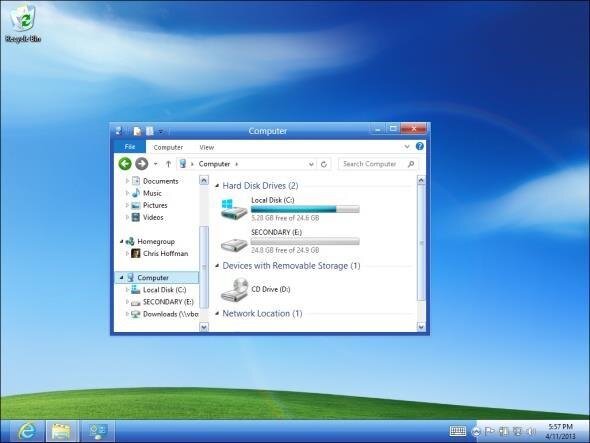Image resolution: width=590 pixels, height=443 pixels.
Task: Collapse Devices with Removable Storage group
Action: pos(217,266)
